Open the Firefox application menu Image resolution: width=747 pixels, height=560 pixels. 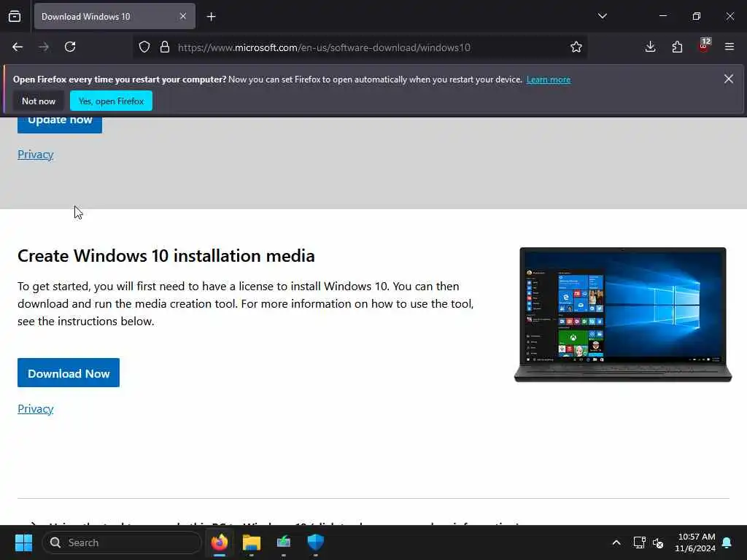pyautogui.click(x=729, y=47)
